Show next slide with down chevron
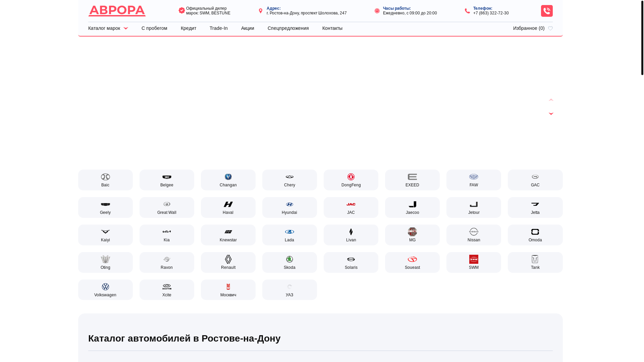The width and height of the screenshot is (644, 362). pos(551,114)
